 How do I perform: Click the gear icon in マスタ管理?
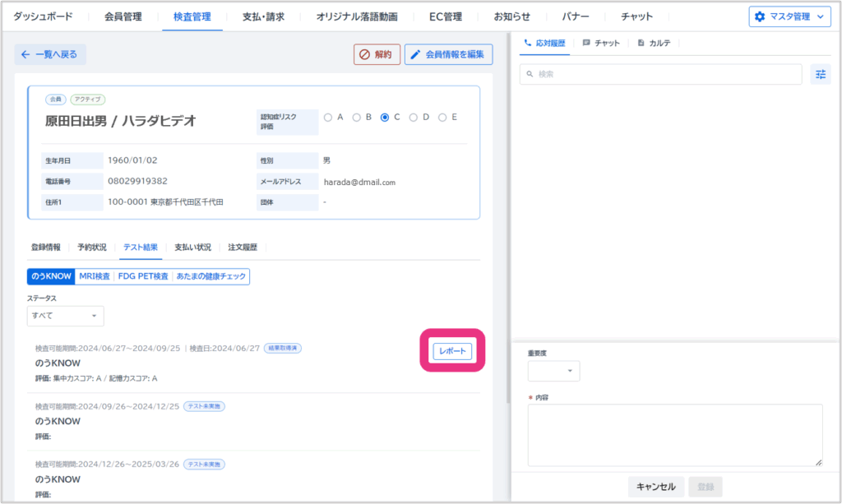click(759, 16)
